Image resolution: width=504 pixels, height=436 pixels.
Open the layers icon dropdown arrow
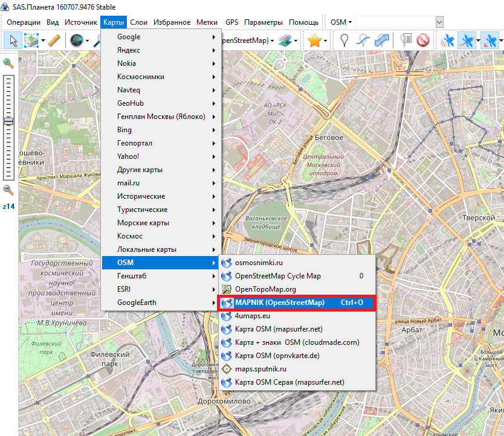[296, 41]
